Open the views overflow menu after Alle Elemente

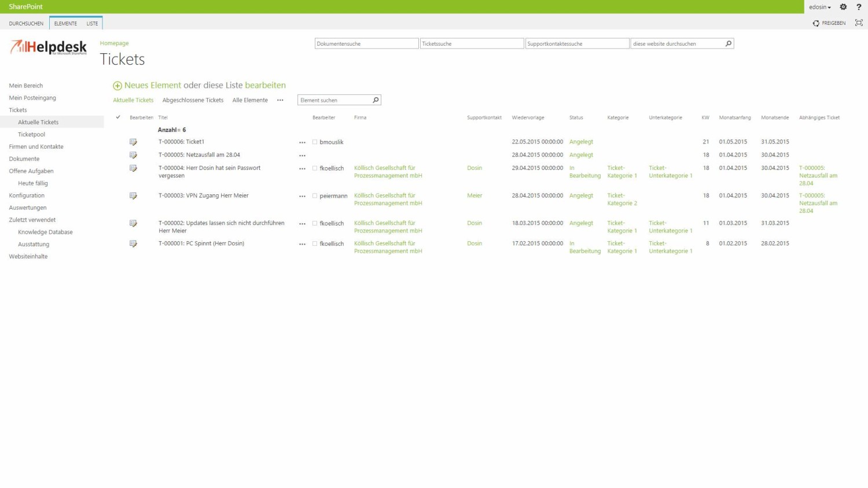point(280,99)
